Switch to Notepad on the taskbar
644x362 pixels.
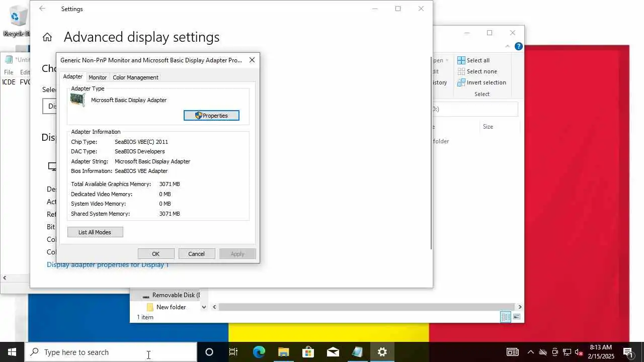pos(357,352)
